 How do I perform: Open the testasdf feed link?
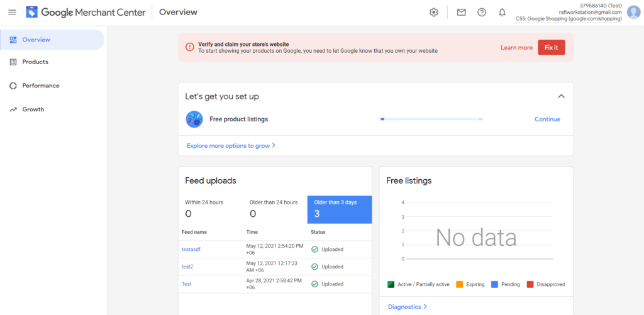pyautogui.click(x=191, y=249)
